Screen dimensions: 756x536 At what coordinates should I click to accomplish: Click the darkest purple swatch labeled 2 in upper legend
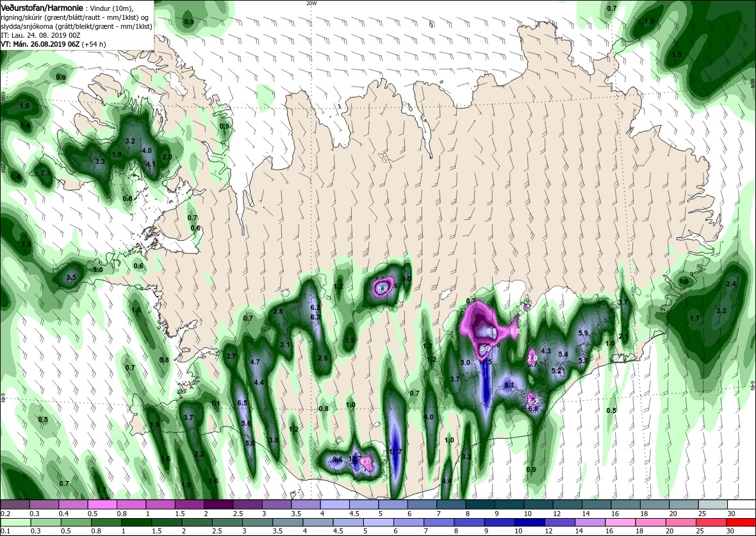(x=218, y=504)
